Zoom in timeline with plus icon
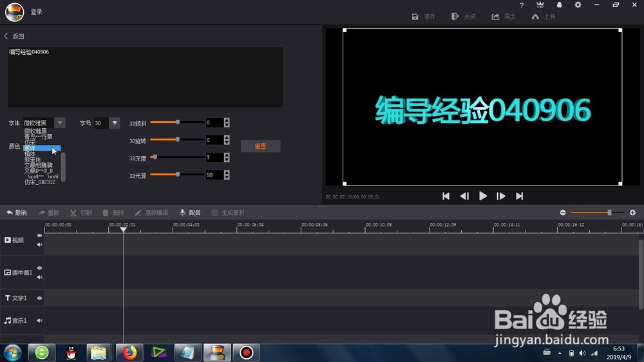Screen dimensions: 644x362 pos(632,213)
